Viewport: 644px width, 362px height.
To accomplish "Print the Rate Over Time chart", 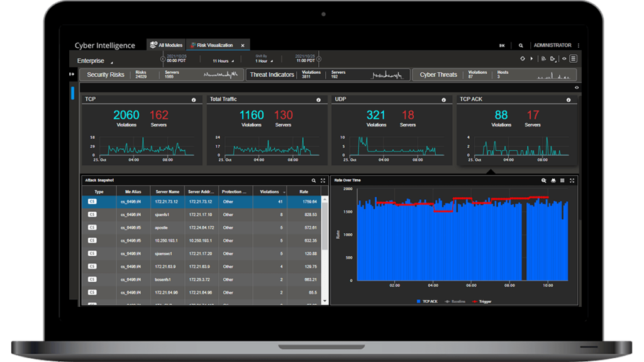I will click(553, 180).
